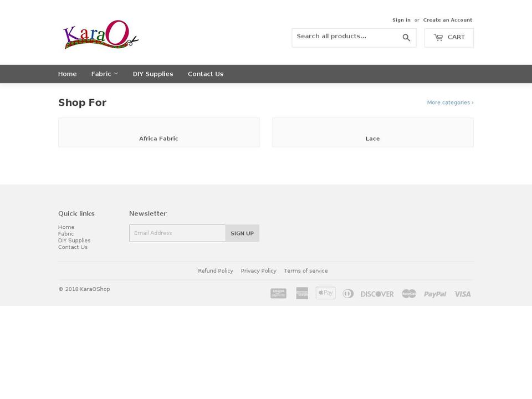Click the shopping cart icon
The image size is (532, 399).
(438, 37)
